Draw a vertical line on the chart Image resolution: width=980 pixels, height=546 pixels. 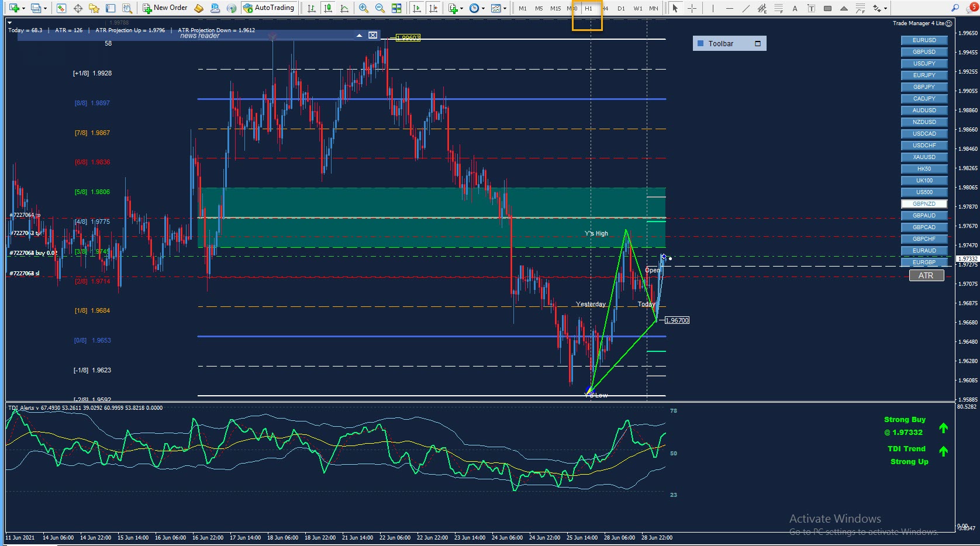(713, 8)
